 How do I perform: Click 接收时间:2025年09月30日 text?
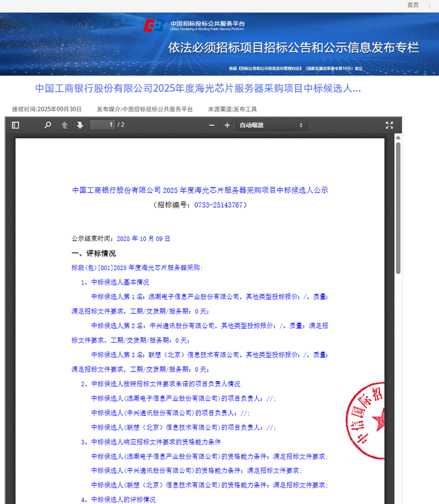[x=47, y=109]
